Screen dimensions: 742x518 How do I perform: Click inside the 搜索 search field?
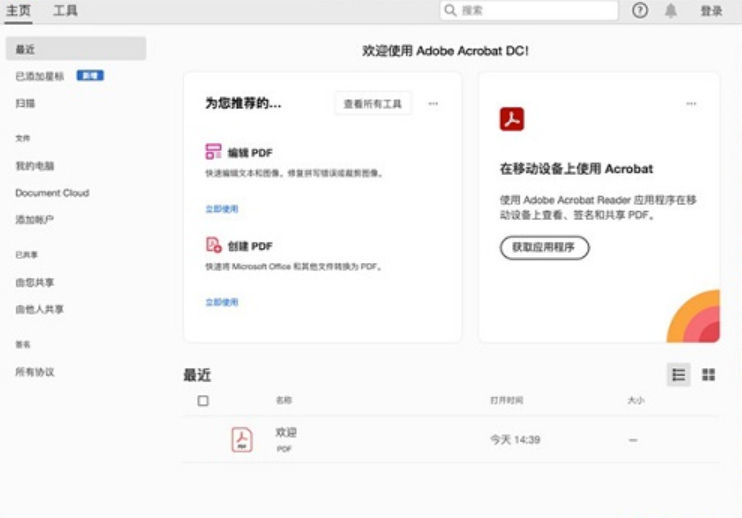(x=529, y=10)
